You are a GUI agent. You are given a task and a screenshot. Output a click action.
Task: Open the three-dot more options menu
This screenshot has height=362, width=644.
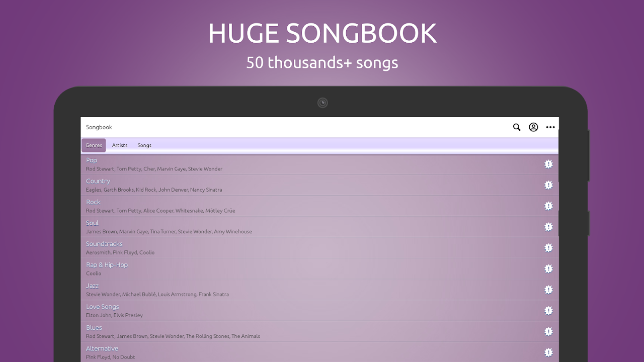click(550, 127)
